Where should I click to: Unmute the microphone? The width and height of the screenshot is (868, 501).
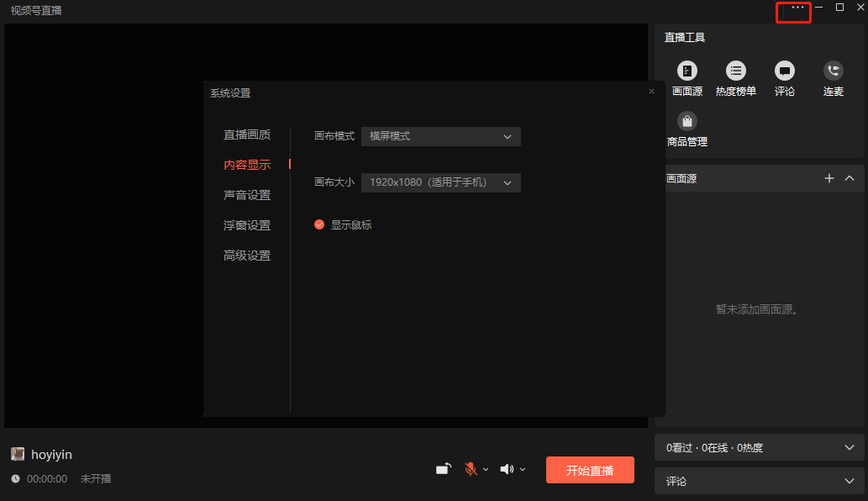pos(471,468)
